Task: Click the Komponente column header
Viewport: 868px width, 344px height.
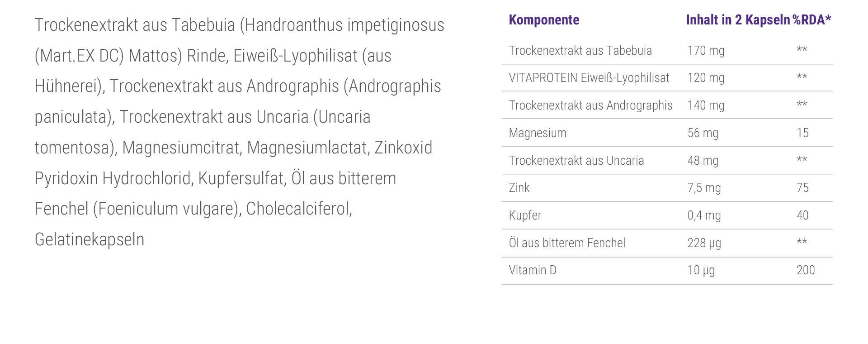Action: (544, 20)
